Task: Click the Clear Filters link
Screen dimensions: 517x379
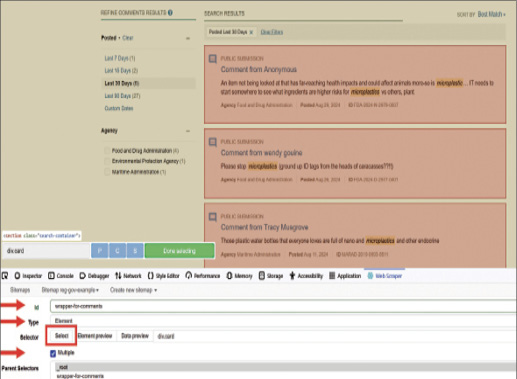Action: 272,32
